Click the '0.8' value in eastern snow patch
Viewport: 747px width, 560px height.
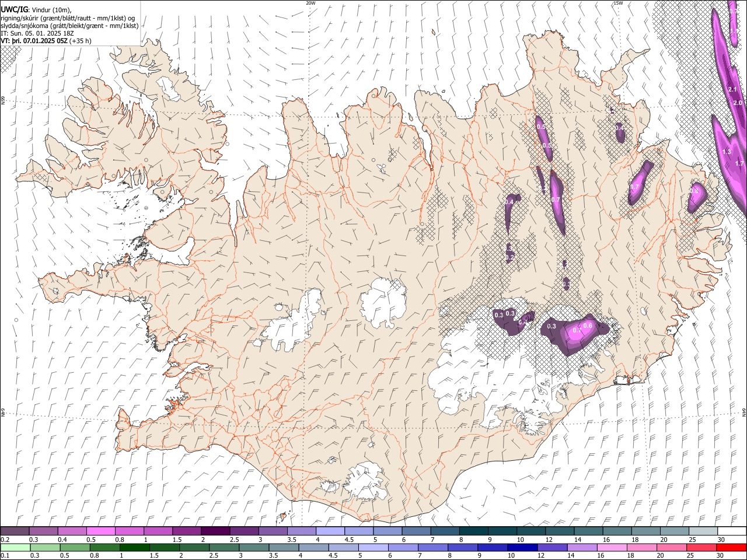(694, 191)
